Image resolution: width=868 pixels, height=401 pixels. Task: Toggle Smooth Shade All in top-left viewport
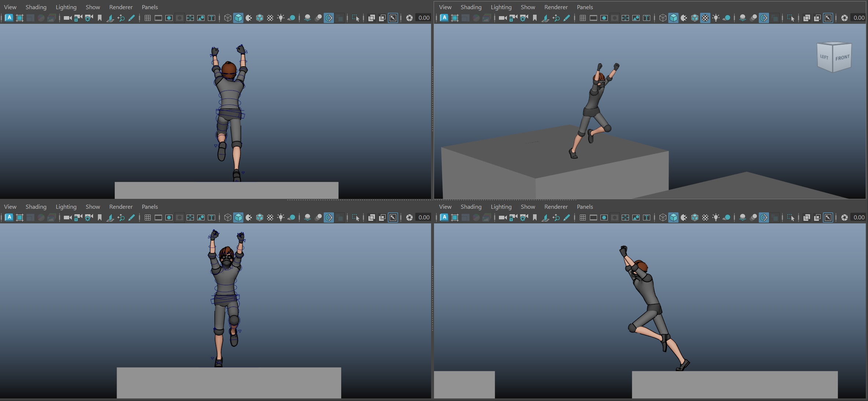(x=238, y=18)
